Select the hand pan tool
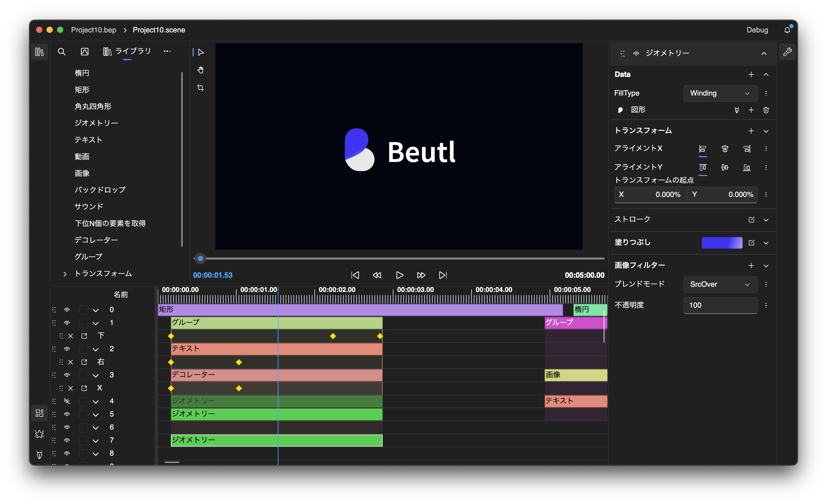 point(200,70)
